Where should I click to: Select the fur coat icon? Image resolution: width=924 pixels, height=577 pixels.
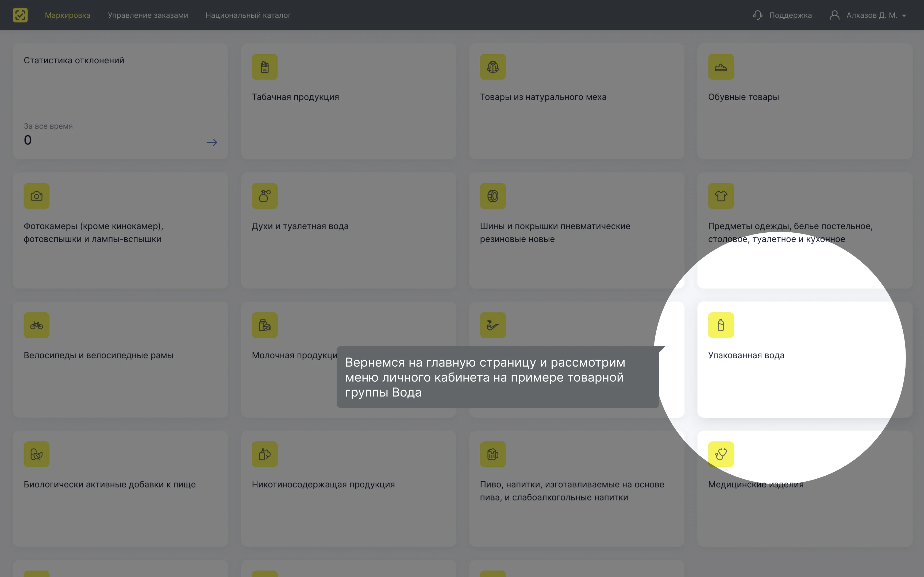click(x=493, y=67)
